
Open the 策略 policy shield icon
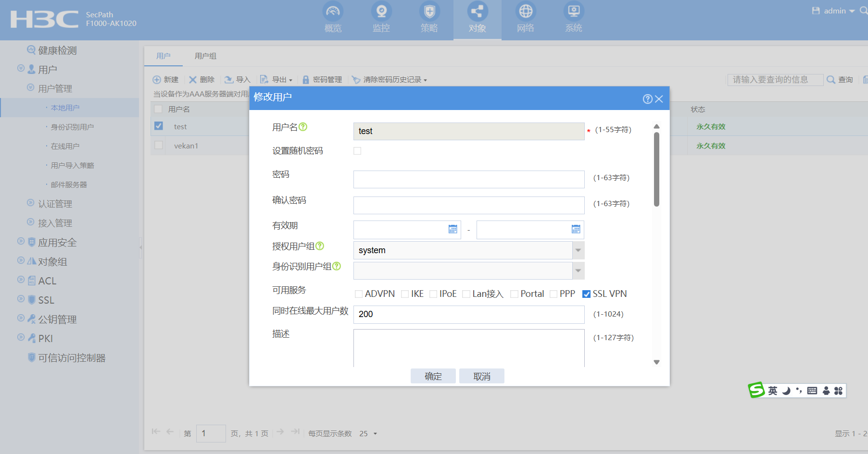429,12
